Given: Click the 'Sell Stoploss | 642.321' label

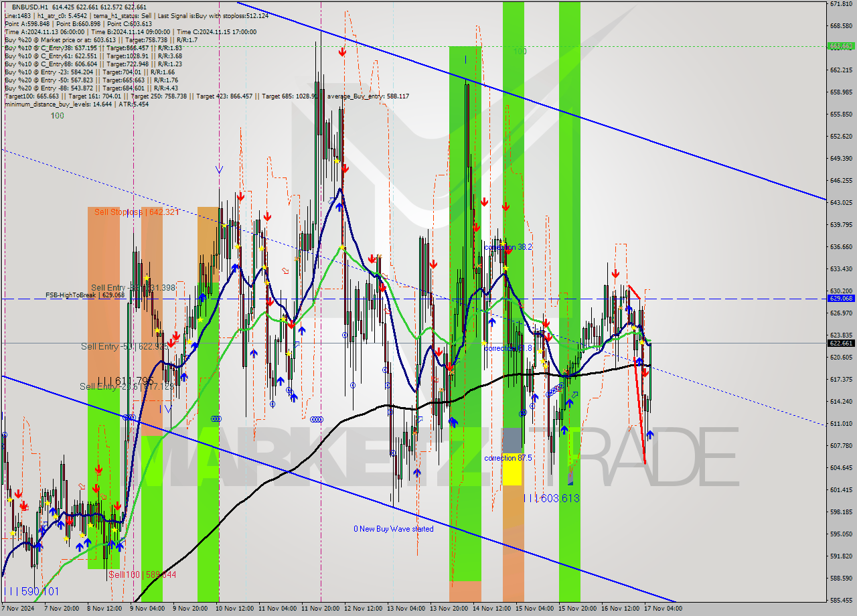Looking at the screenshot, I should [x=136, y=212].
